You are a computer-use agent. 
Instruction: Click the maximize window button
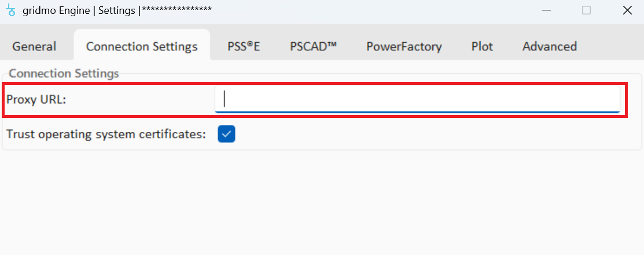click(586, 10)
